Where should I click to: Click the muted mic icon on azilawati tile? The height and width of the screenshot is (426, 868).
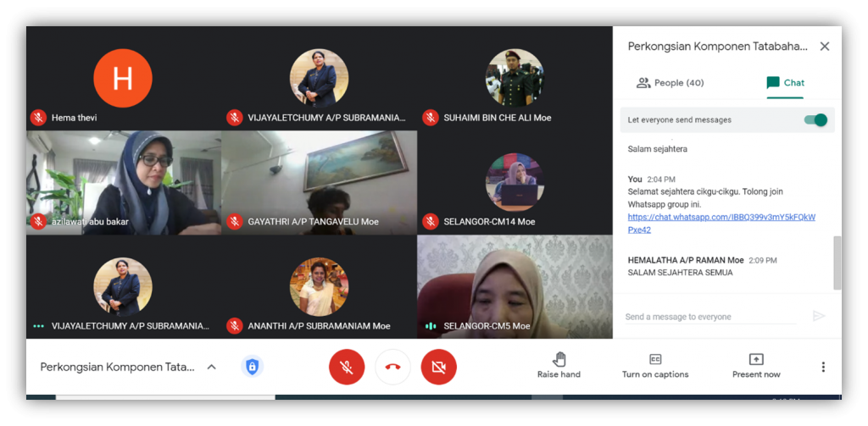pyautogui.click(x=37, y=222)
